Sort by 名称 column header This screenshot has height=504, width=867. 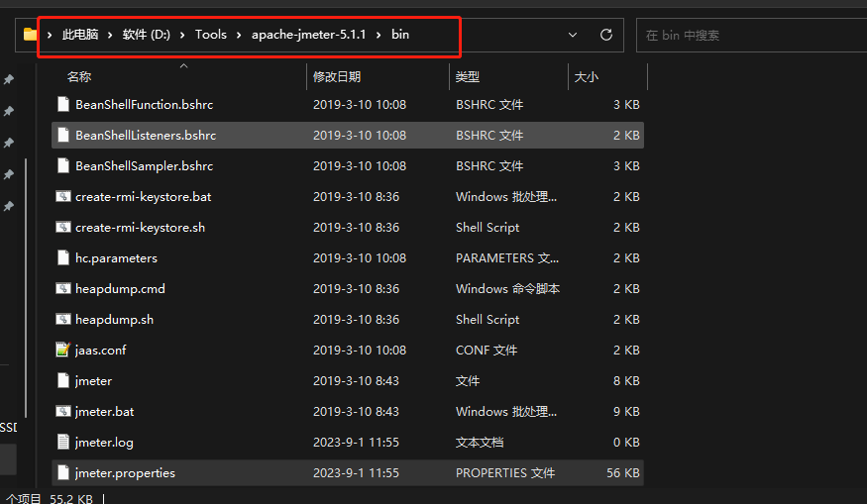79,77
